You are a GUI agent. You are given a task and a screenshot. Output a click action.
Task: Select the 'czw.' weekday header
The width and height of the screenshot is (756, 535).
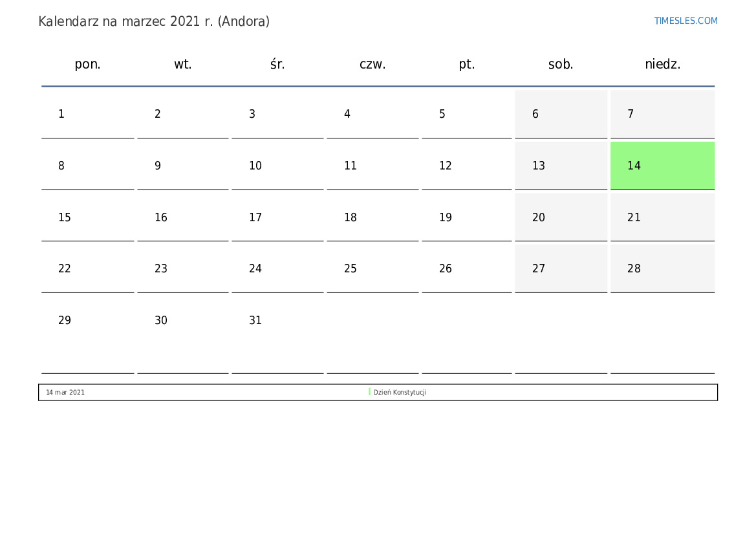click(x=373, y=64)
